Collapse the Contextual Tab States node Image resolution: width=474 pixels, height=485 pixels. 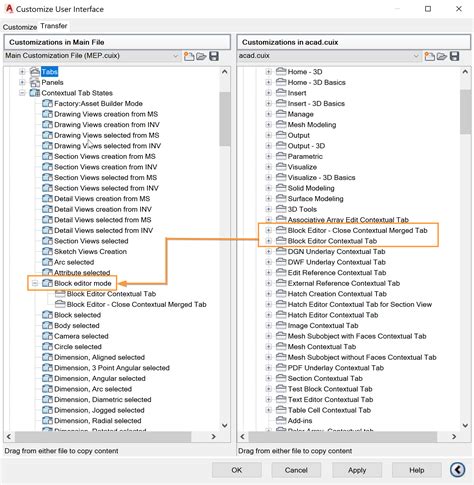click(x=22, y=93)
